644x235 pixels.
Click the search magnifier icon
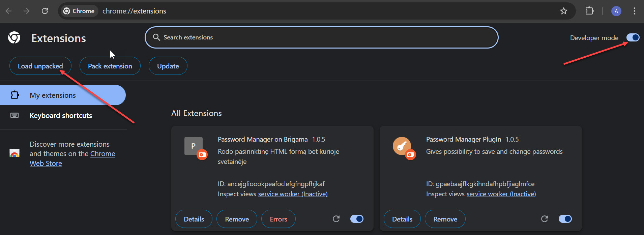click(x=156, y=37)
